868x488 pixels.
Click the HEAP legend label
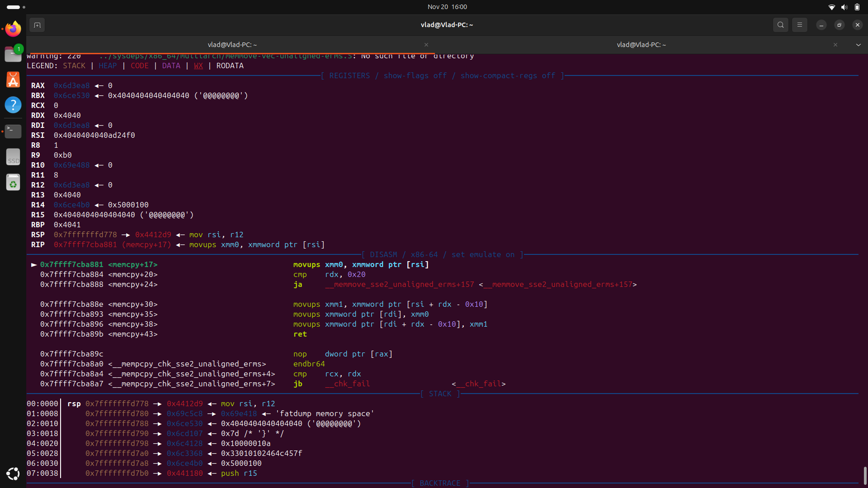108,66
